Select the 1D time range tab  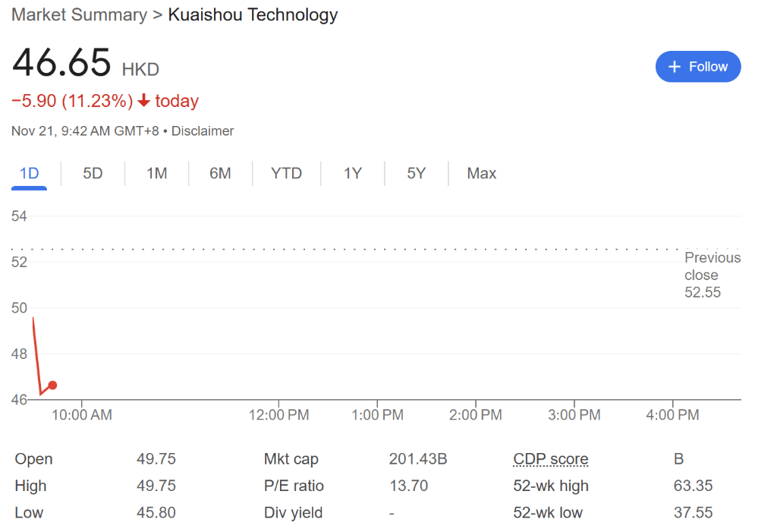point(29,174)
